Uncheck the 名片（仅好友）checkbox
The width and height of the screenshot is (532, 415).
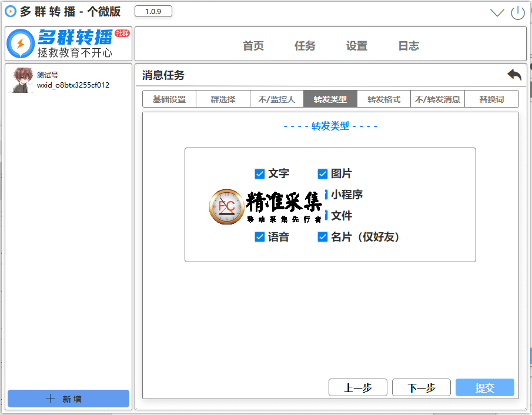(322, 236)
